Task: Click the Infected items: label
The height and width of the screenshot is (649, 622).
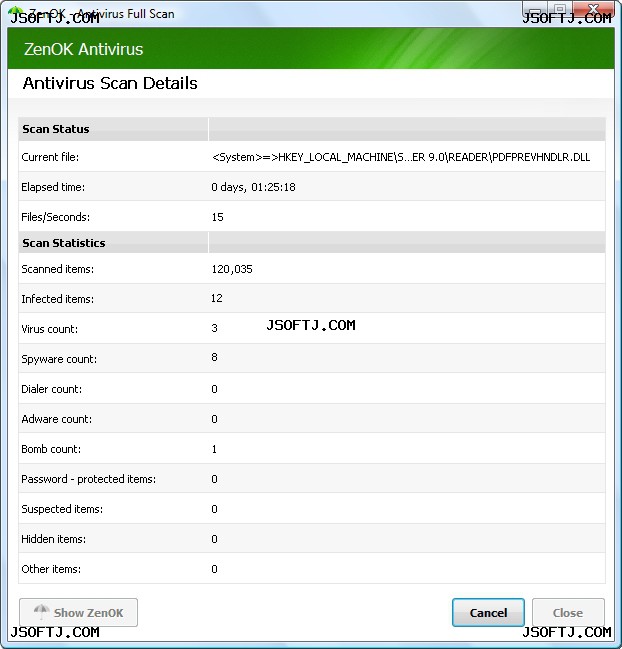Action: 58,299
